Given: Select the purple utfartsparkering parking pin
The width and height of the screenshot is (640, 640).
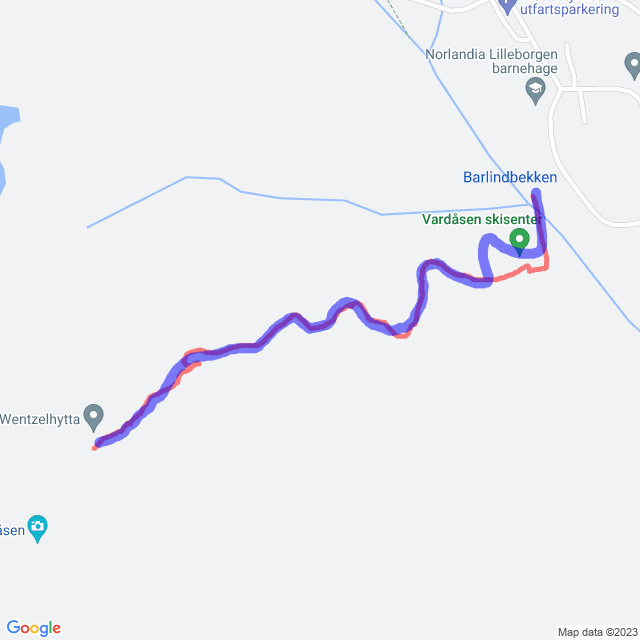Looking at the screenshot, I should pos(507,6).
